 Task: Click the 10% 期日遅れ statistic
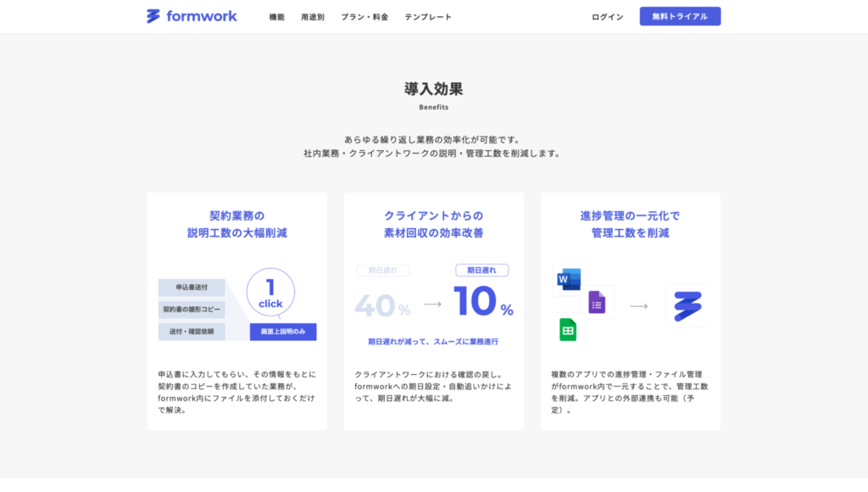(482, 300)
